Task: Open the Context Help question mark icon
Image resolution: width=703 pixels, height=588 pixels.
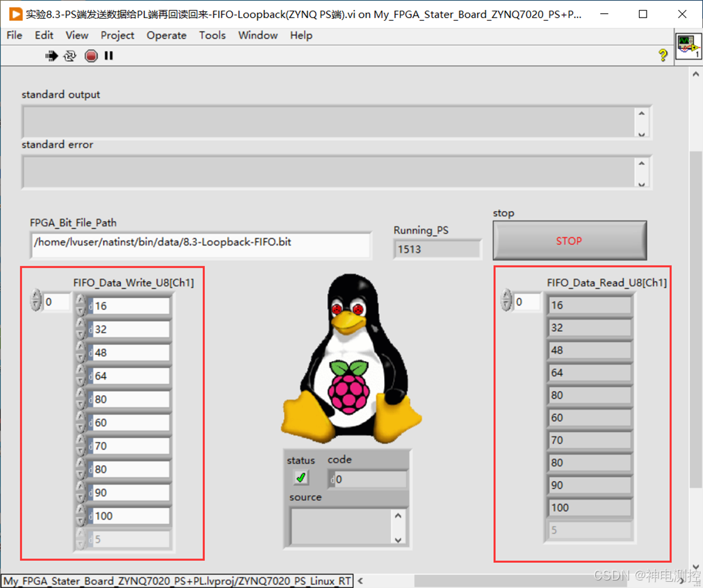Action: (663, 55)
